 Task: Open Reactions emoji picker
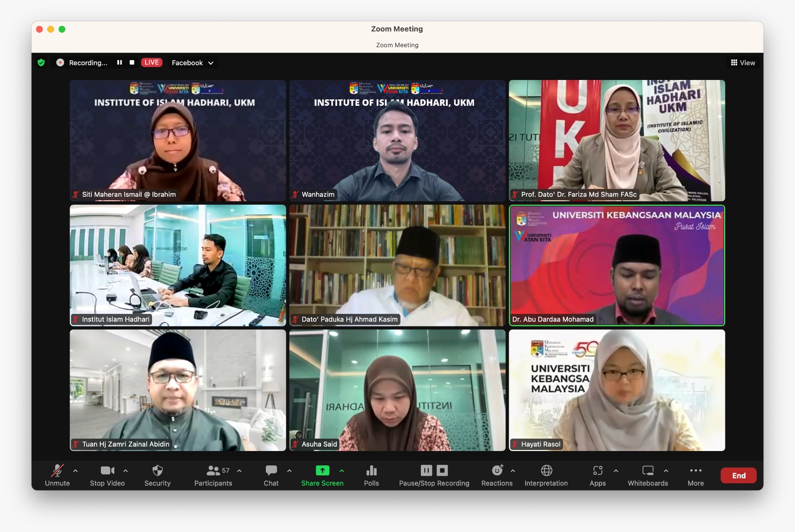[x=496, y=475]
